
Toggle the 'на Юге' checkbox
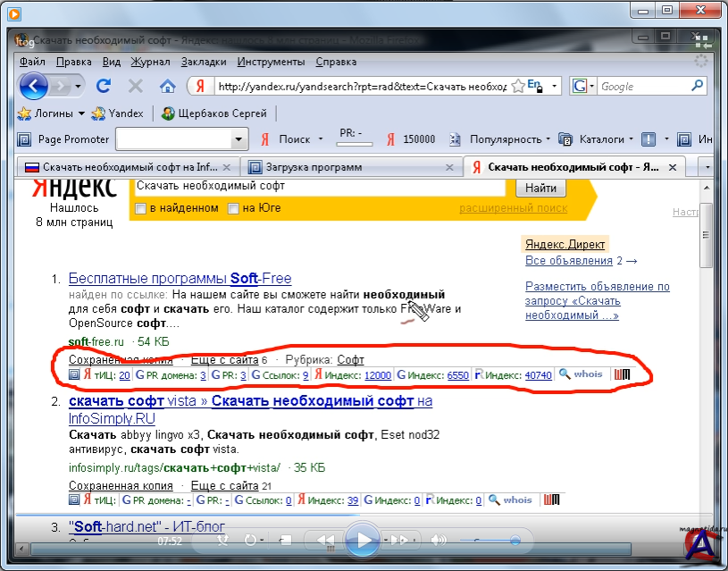233,208
